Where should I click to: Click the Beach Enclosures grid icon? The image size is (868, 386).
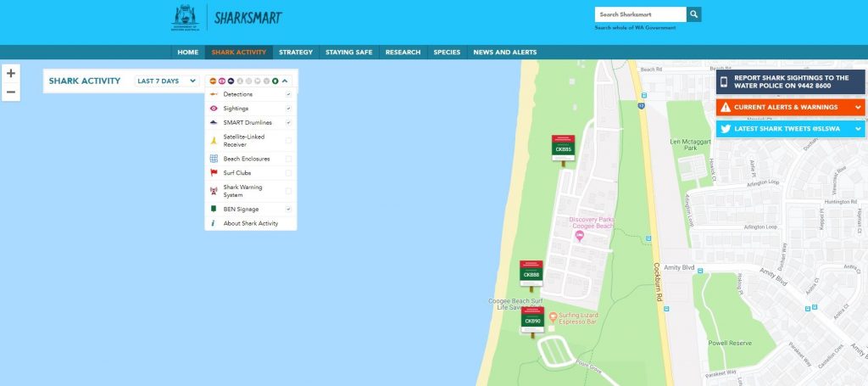[x=213, y=159]
